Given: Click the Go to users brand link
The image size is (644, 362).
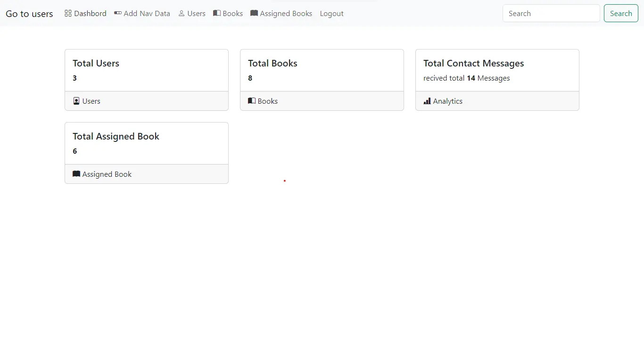Looking at the screenshot, I should pos(29,14).
